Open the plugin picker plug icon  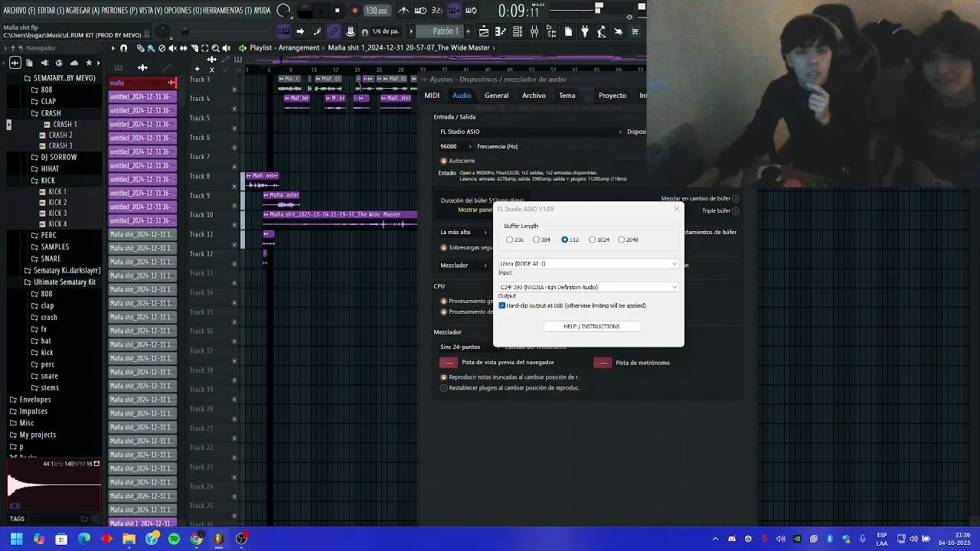585,31
